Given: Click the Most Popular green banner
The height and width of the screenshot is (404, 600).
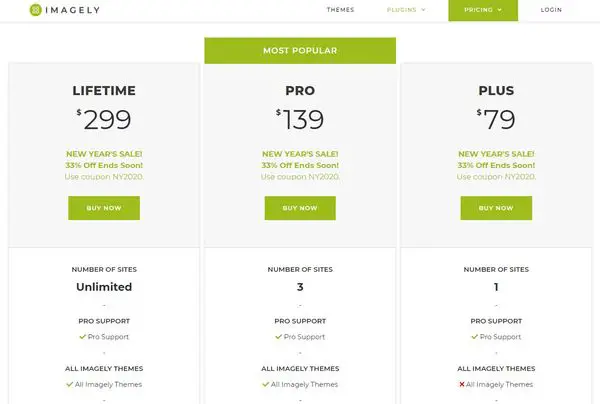Looking at the screenshot, I should [x=300, y=50].
